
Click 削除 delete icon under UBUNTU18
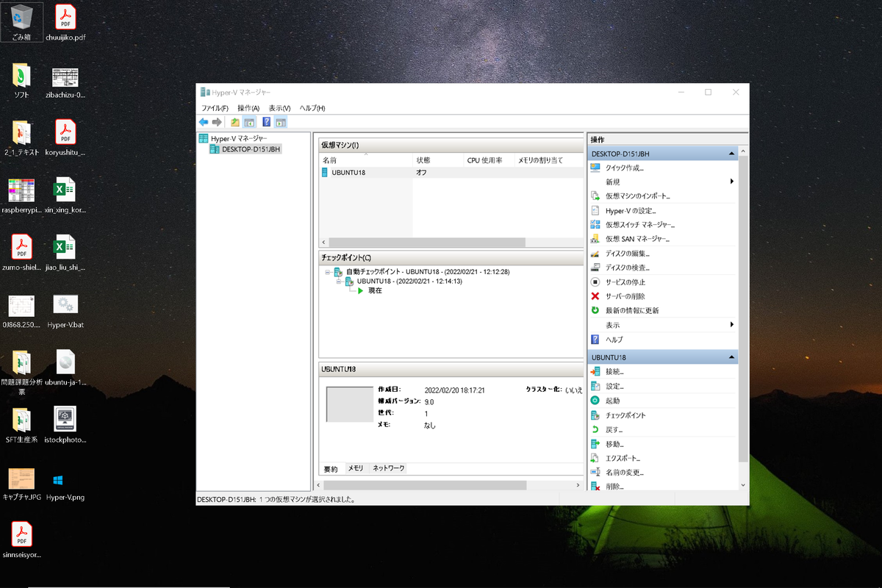(x=595, y=486)
